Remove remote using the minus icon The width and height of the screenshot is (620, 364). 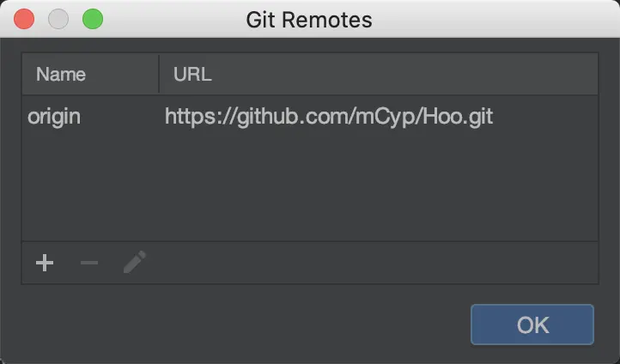(89, 263)
